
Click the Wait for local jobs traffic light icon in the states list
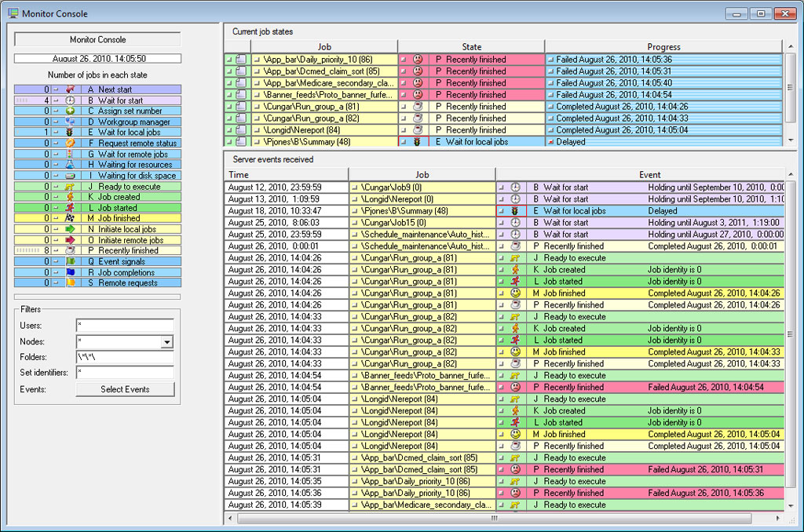pos(70,133)
